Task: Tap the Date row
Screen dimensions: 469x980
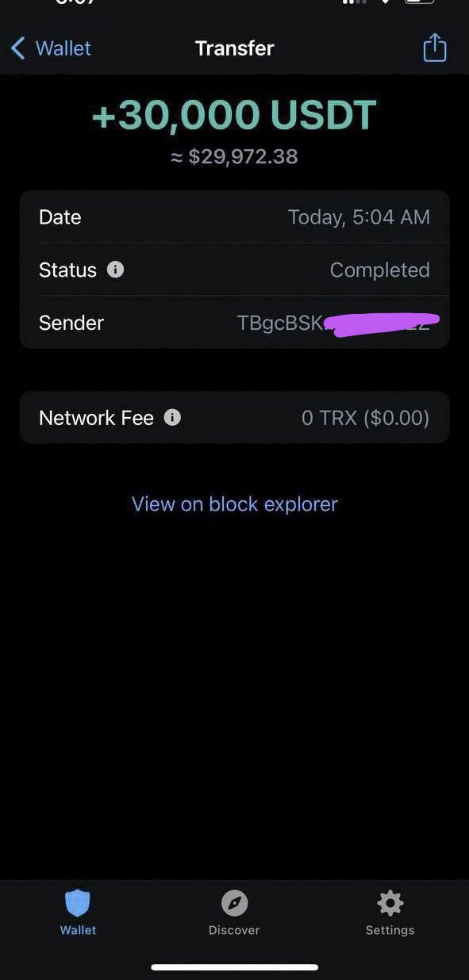Action: [235, 217]
